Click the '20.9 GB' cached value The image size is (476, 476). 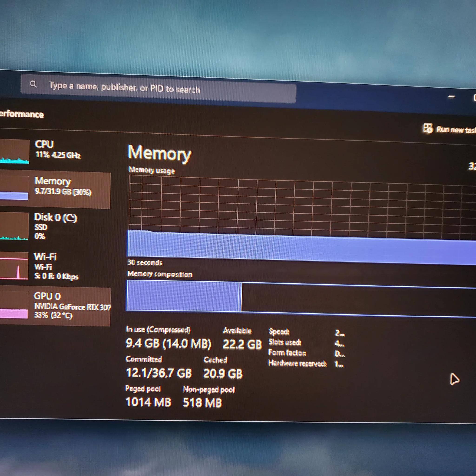click(x=223, y=374)
